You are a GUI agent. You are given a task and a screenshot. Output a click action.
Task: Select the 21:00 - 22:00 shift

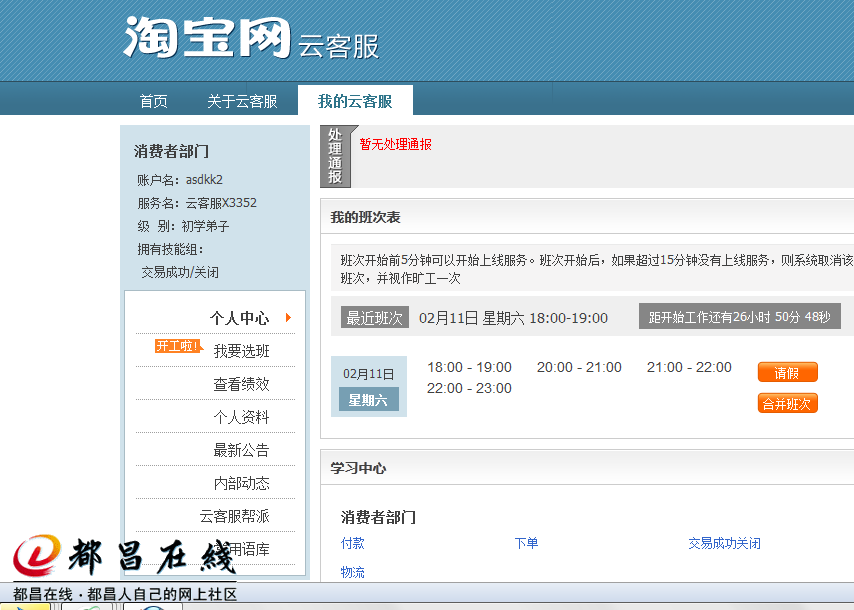689,367
